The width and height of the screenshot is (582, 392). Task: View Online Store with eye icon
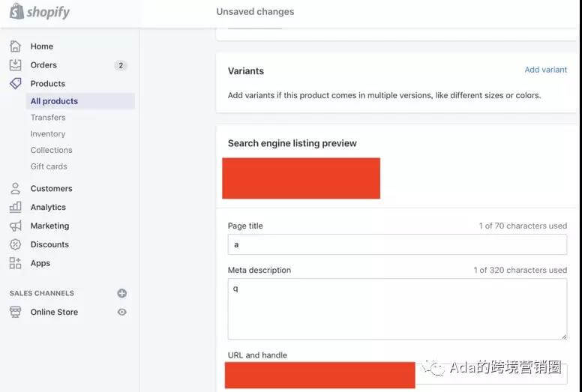pyautogui.click(x=122, y=312)
